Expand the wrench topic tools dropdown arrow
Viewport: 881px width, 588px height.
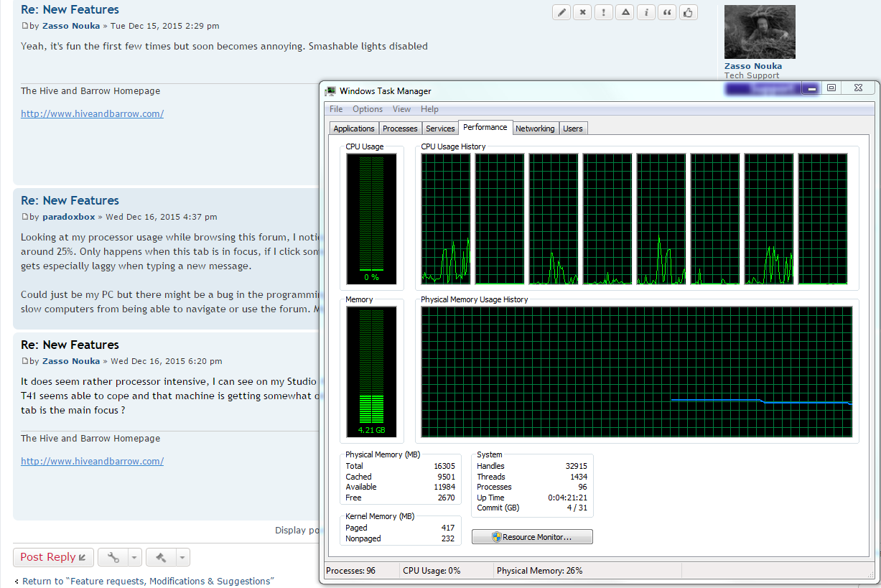point(135,557)
